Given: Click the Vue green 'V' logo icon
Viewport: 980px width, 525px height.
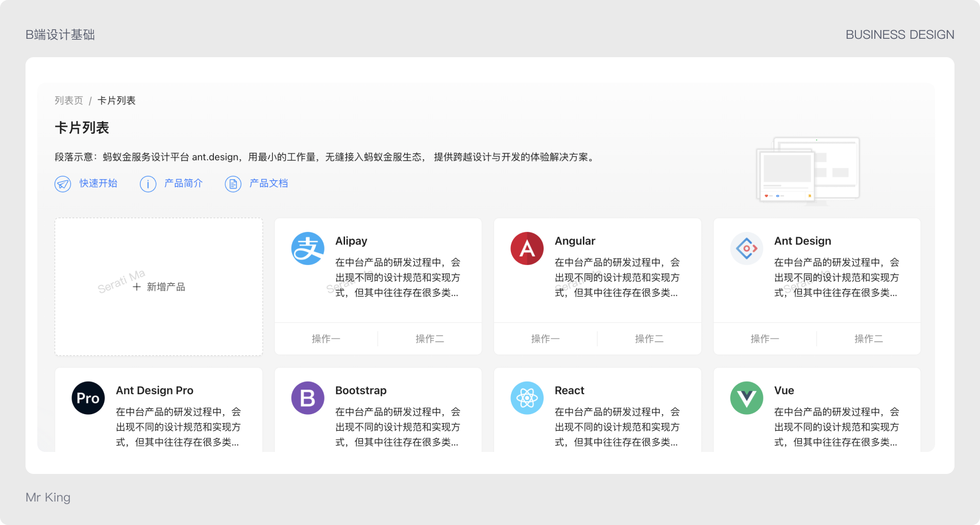Looking at the screenshot, I should point(746,398).
